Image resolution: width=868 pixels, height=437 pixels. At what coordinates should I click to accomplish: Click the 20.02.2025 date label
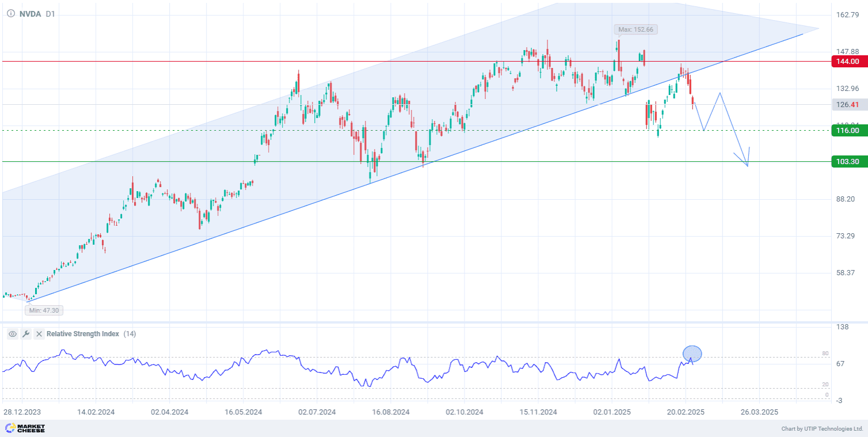(x=686, y=412)
